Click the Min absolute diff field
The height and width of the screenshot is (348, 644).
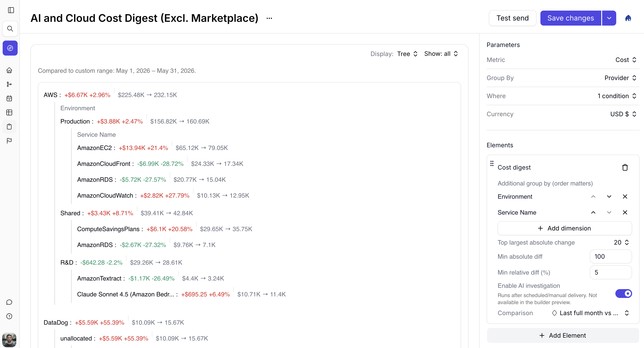pyautogui.click(x=610, y=256)
